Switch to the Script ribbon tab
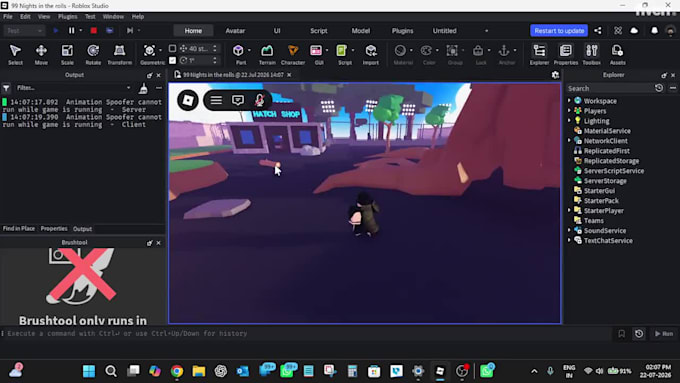 (318, 31)
